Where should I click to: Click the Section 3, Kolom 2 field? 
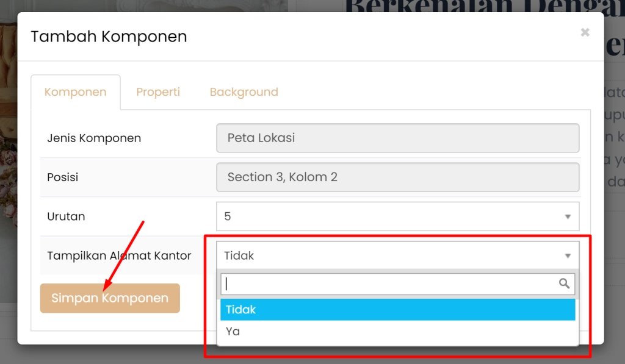pyautogui.click(x=397, y=177)
